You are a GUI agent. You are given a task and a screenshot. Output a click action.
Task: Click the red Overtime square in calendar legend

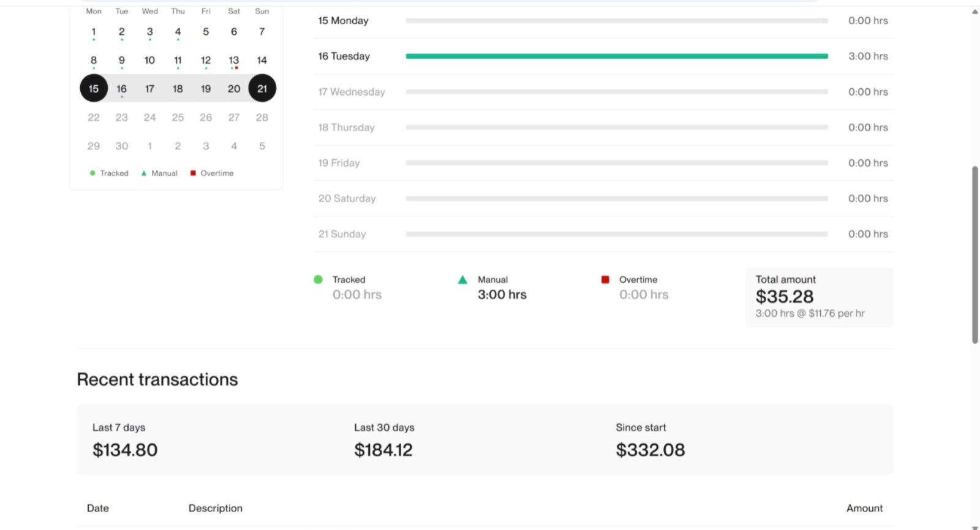click(x=193, y=173)
